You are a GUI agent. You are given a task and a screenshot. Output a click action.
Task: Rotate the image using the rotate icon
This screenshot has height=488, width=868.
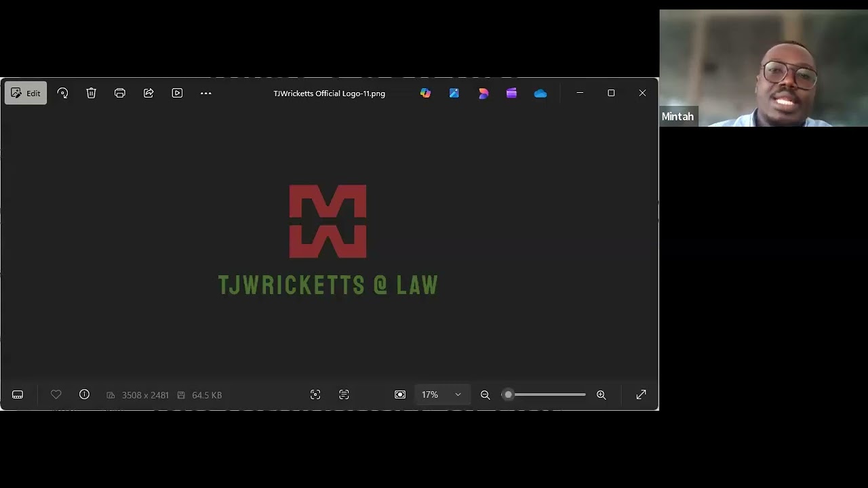coord(62,93)
